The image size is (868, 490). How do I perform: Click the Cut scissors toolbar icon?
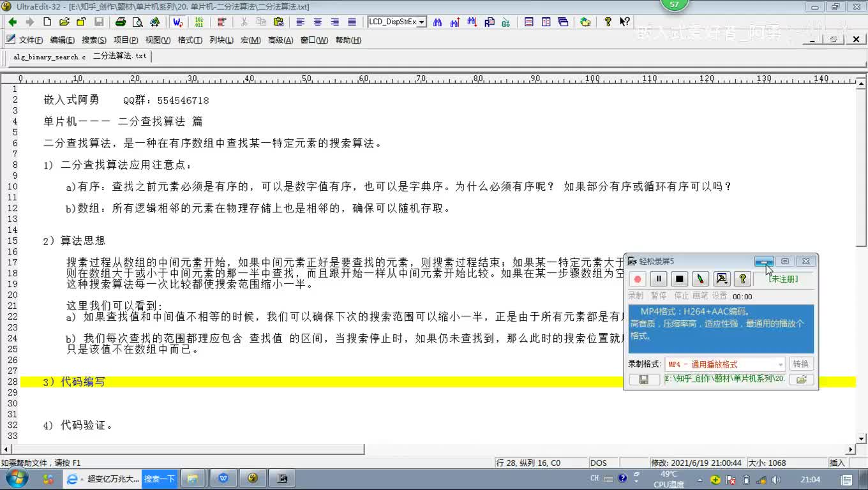(x=244, y=22)
